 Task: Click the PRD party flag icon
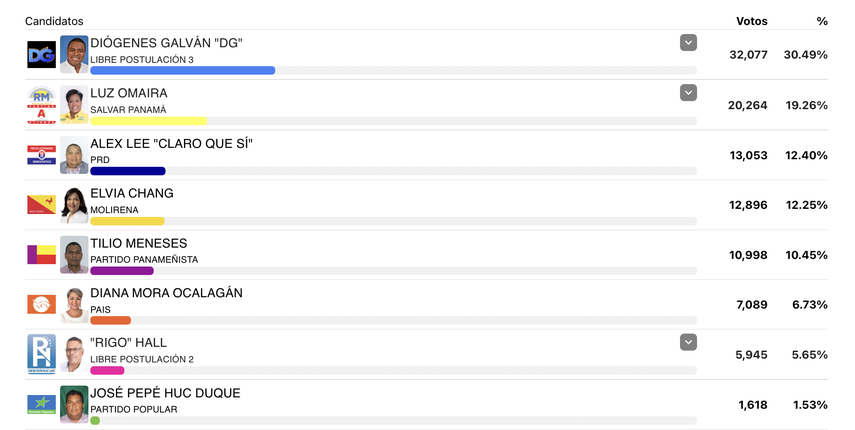click(41, 155)
